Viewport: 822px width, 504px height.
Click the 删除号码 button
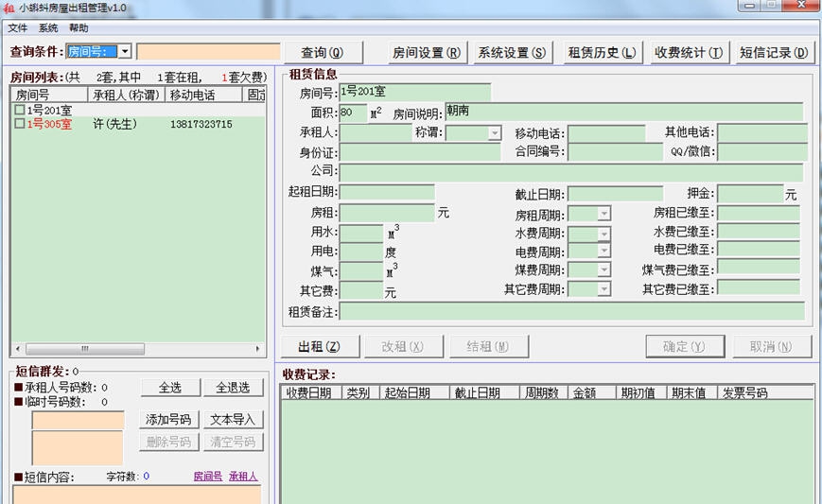point(168,442)
